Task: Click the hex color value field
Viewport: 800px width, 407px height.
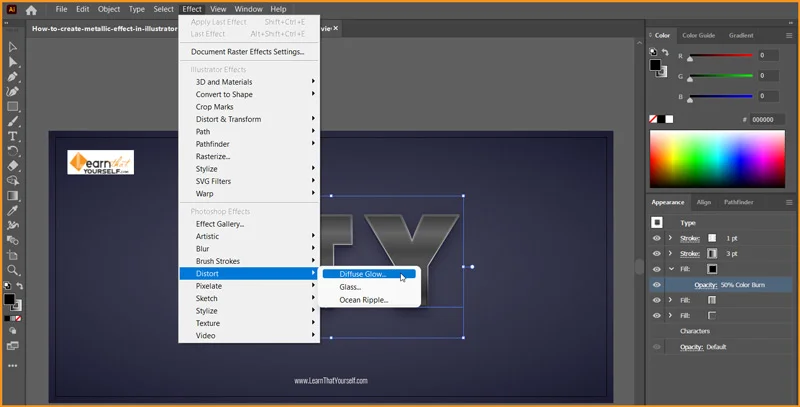Action: pos(763,119)
